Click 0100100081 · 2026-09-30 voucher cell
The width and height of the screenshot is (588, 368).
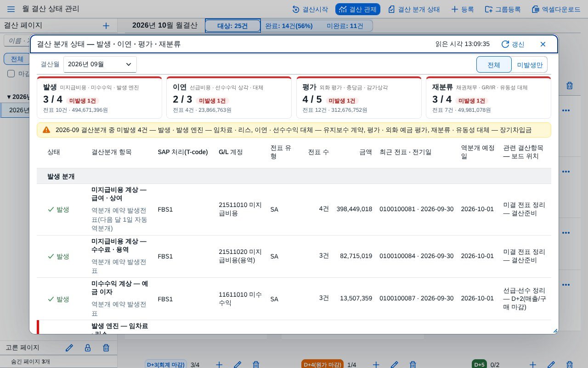[x=416, y=209]
